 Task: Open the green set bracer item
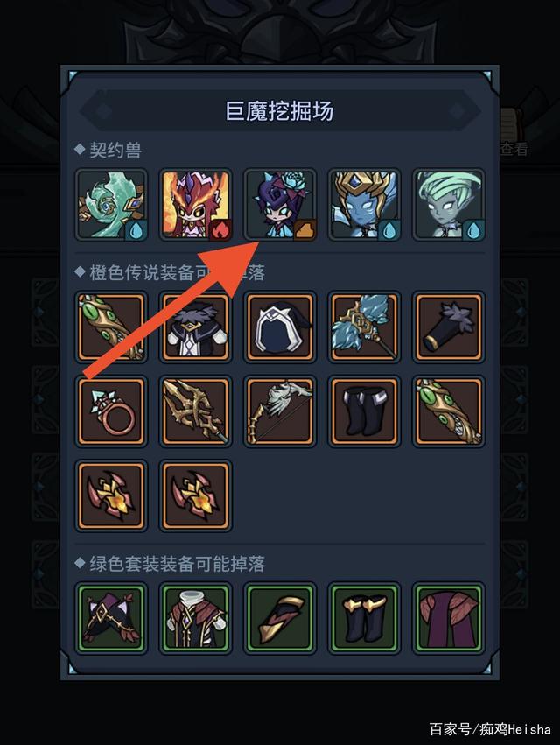tap(280, 618)
